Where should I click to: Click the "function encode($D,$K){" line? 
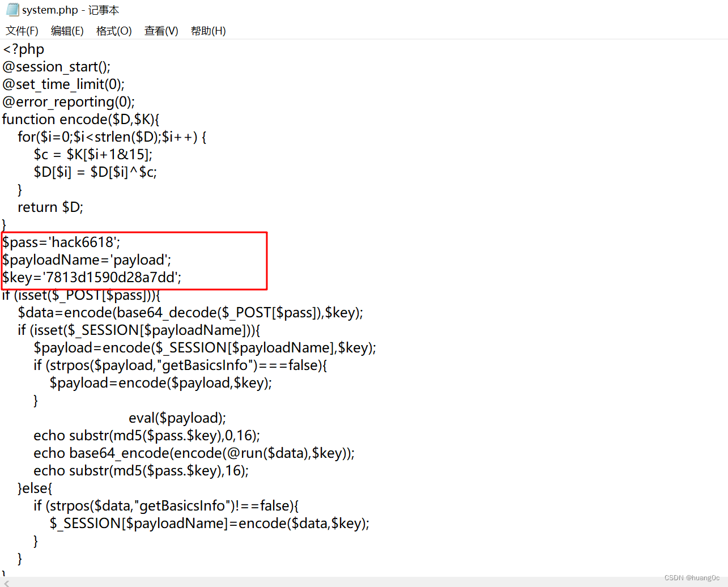(81, 120)
